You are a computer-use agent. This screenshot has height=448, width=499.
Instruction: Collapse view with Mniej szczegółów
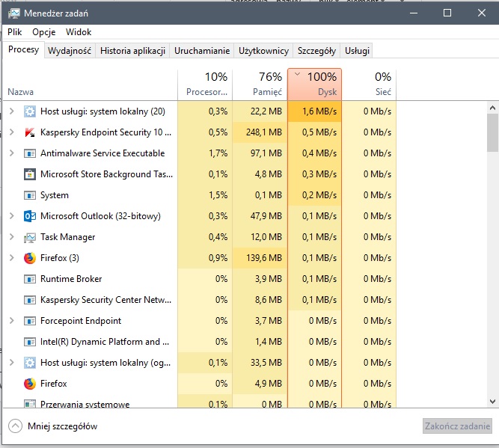(53, 426)
